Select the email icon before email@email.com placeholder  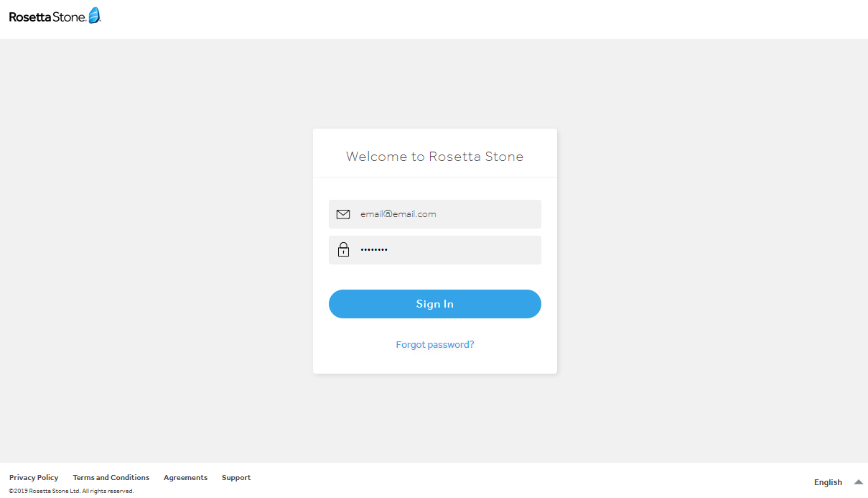tap(343, 213)
